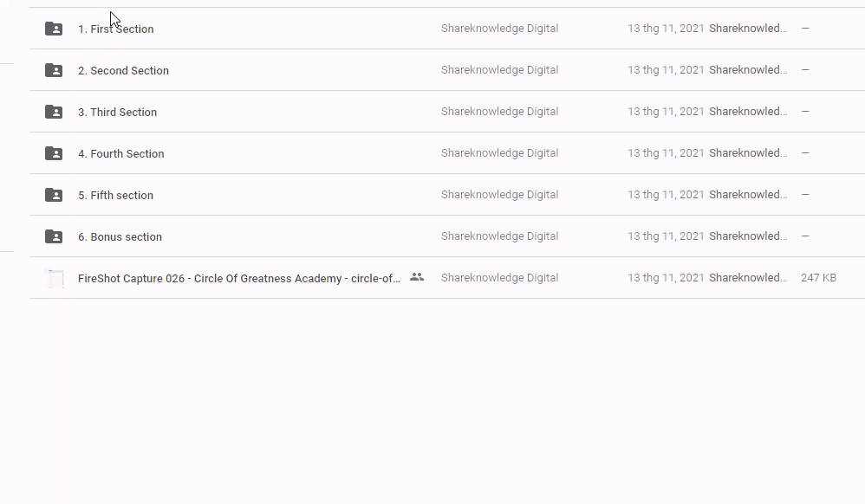Click the owner Shareknowledge Digital in Bonus section row

tap(500, 236)
